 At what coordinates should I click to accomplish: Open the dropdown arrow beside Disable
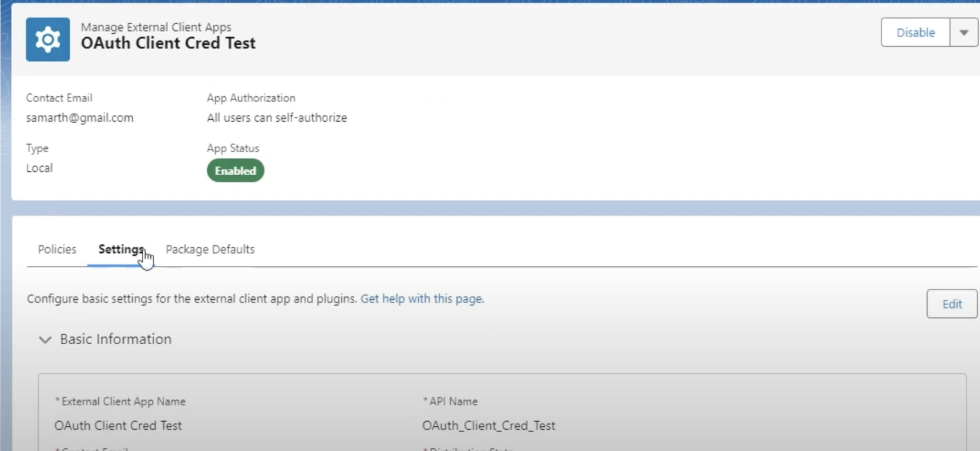point(964,33)
